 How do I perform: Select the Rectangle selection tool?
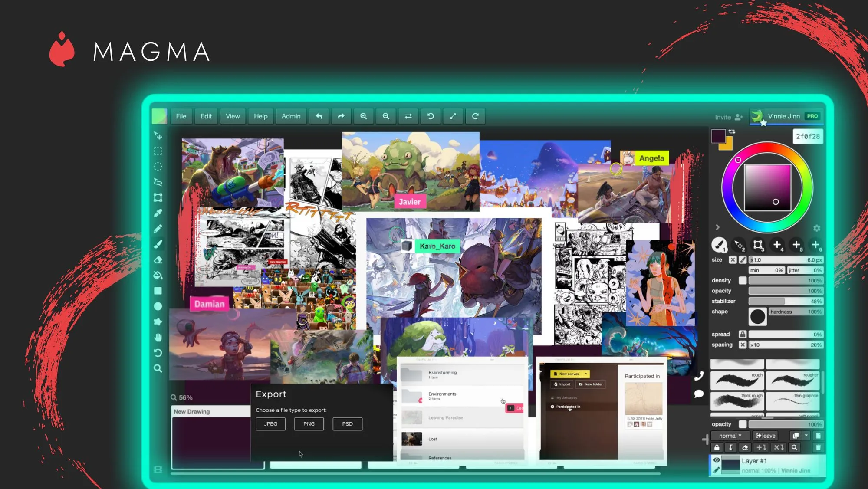(x=158, y=151)
